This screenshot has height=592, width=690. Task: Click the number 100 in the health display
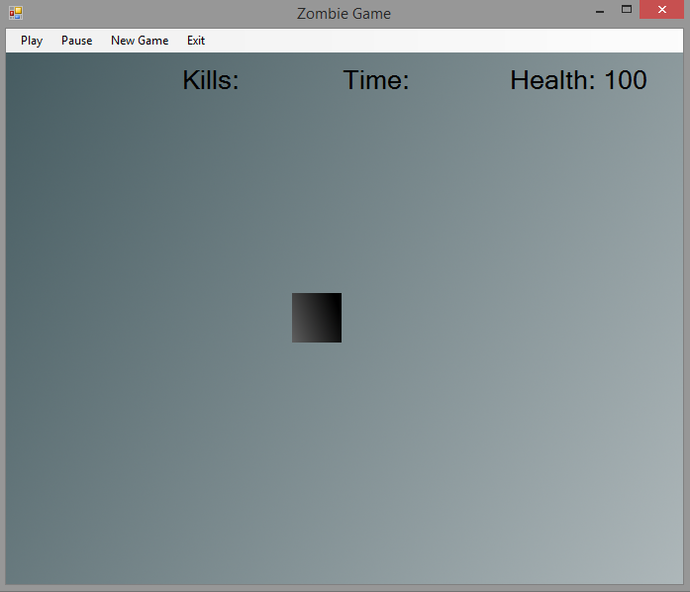tap(626, 81)
